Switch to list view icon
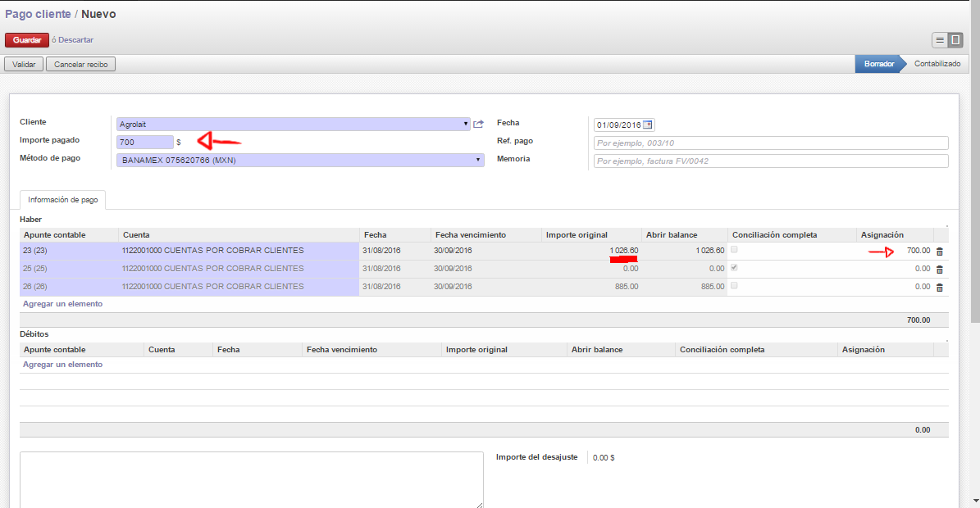This screenshot has height=508, width=980. pos(939,40)
